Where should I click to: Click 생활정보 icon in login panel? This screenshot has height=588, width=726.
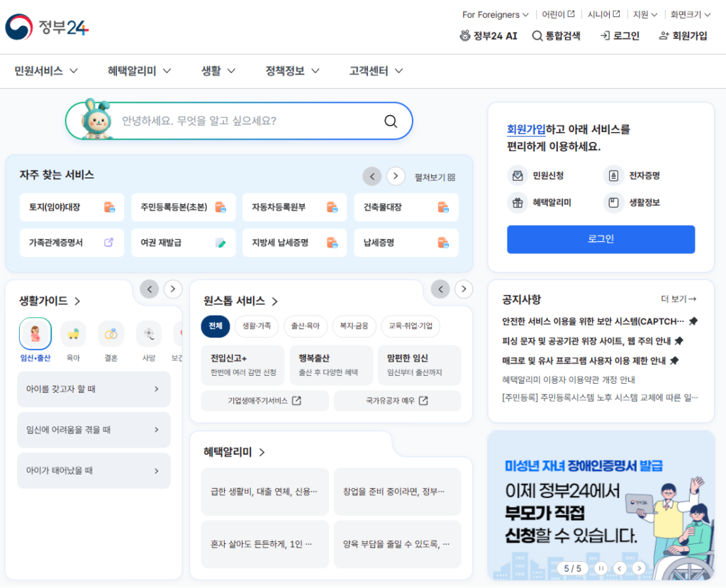coord(613,202)
